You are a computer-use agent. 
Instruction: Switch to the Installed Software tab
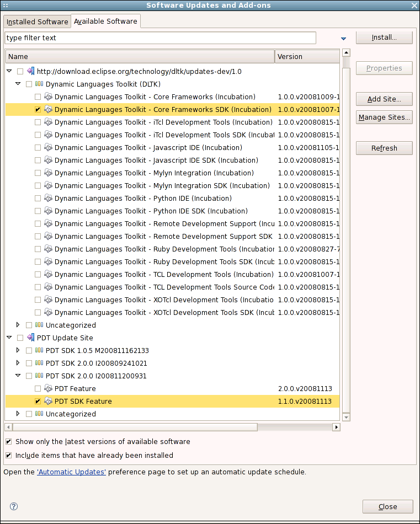pos(38,22)
